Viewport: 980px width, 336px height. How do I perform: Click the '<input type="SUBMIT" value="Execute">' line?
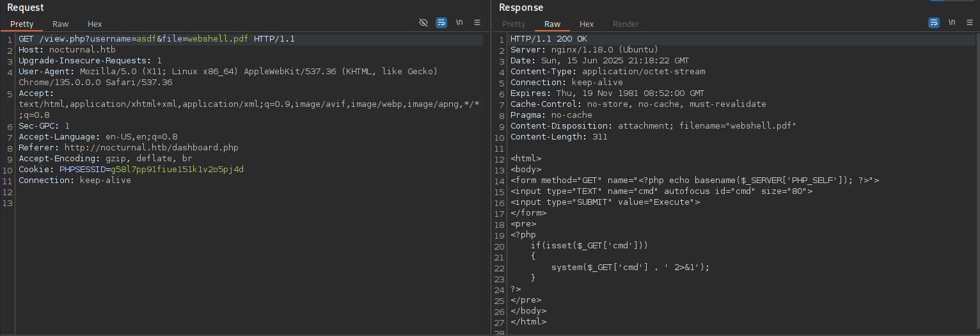tap(605, 202)
